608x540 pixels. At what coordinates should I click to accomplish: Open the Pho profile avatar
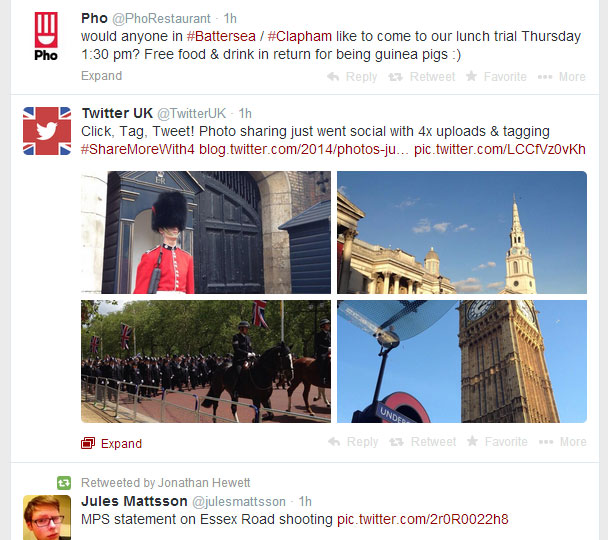point(46,36)
